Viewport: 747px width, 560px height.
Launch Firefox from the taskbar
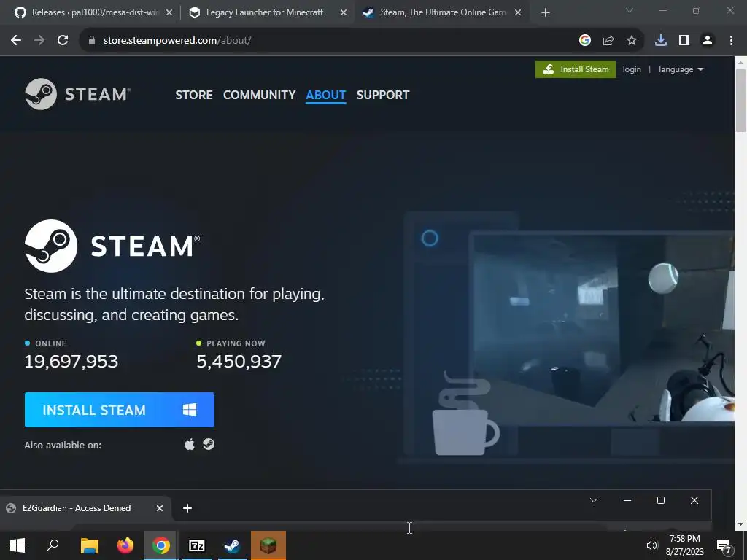[x=125, y=545]
